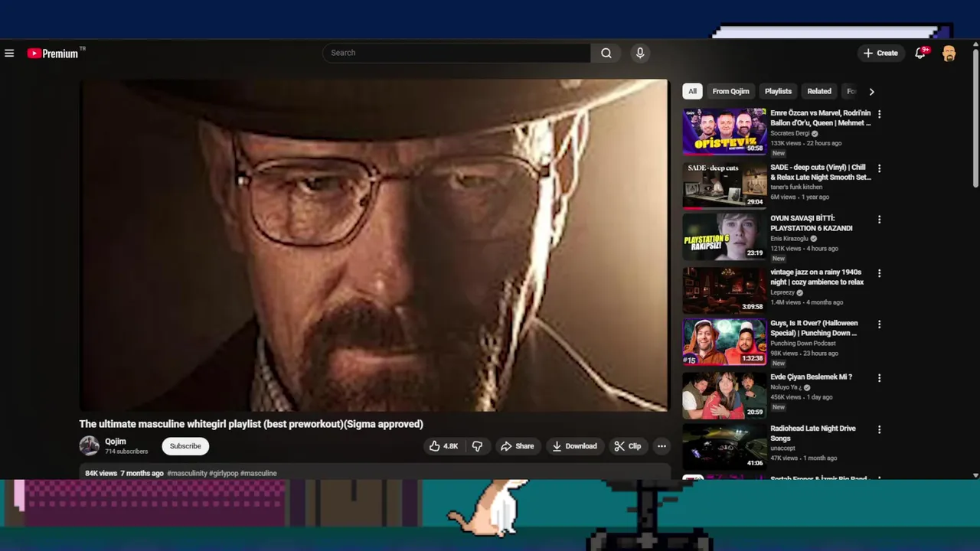Like the video with thumbs up
This screenshot has width=980, height=551.
tap(444, 446)
